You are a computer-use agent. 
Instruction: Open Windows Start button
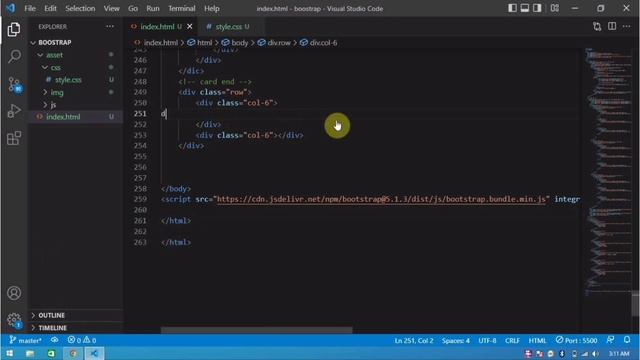click(x=9, y=353)
